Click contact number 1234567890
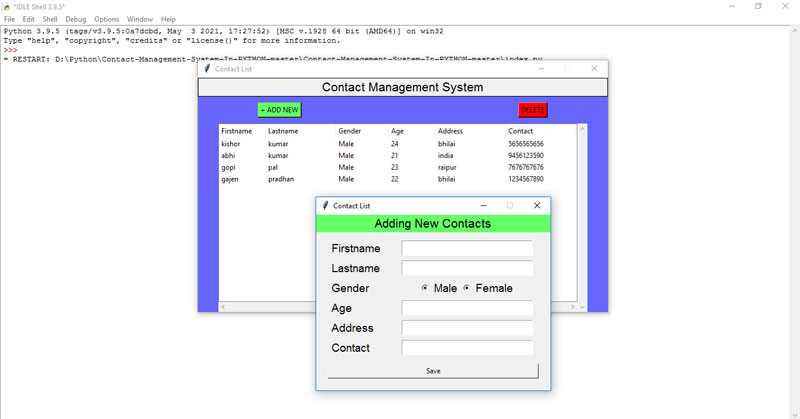Image resolution: width=800 pixels, height=419 pixels. tap(526, 179)
